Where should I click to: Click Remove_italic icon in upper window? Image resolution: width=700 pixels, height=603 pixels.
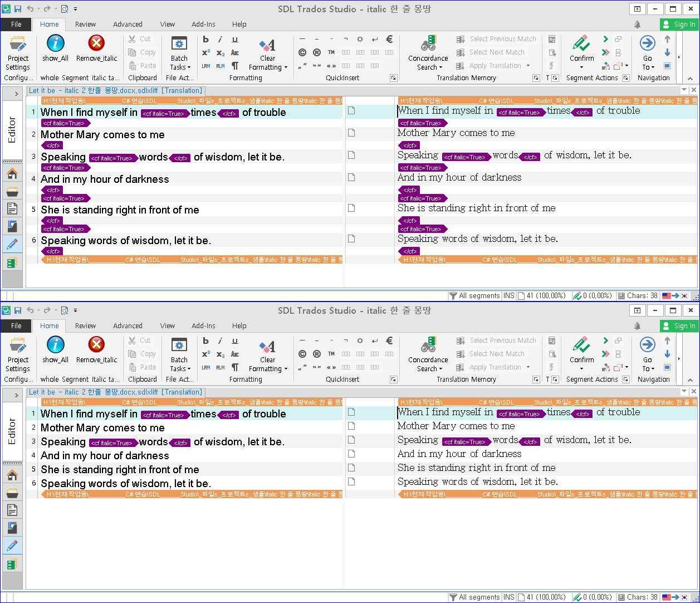click(96, 48)
